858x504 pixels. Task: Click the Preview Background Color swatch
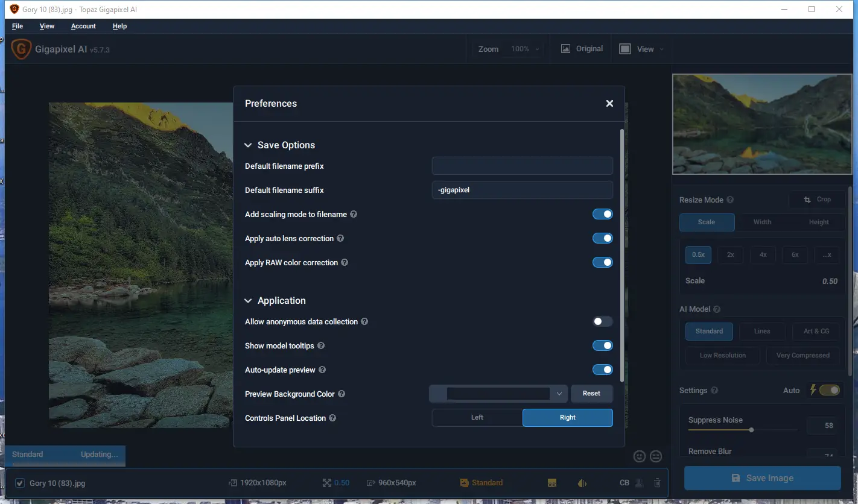(498, 394)
